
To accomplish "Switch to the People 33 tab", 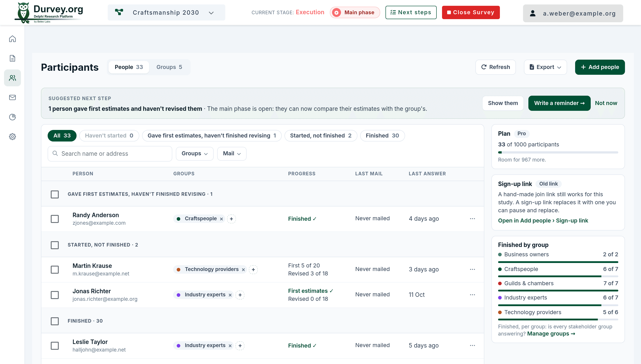I will [129, 67].
